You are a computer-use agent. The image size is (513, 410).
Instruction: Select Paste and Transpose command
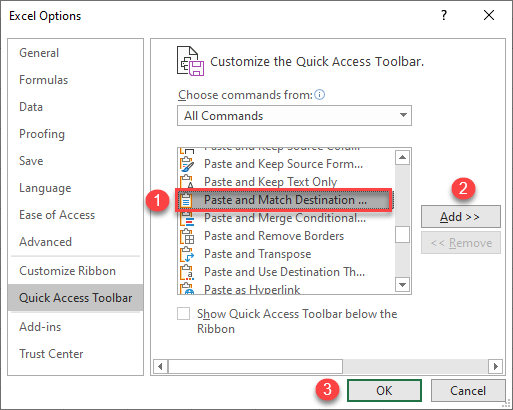[286, 254]
